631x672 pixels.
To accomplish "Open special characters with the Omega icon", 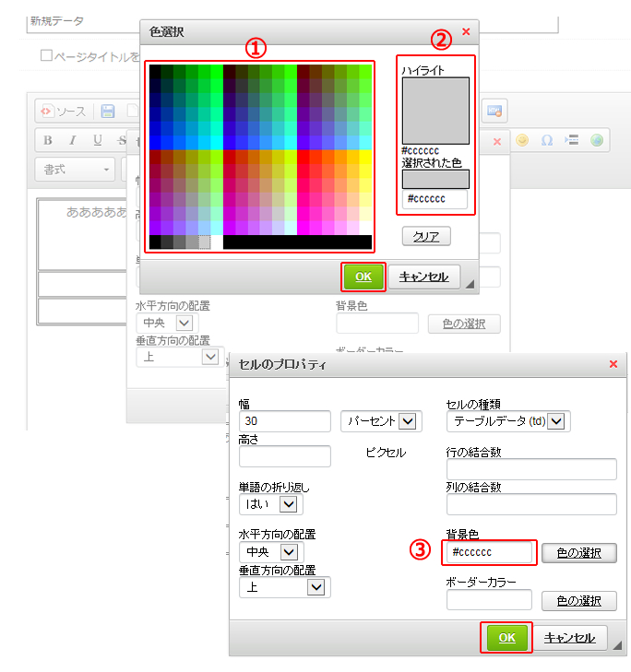I will coord(547,140).
